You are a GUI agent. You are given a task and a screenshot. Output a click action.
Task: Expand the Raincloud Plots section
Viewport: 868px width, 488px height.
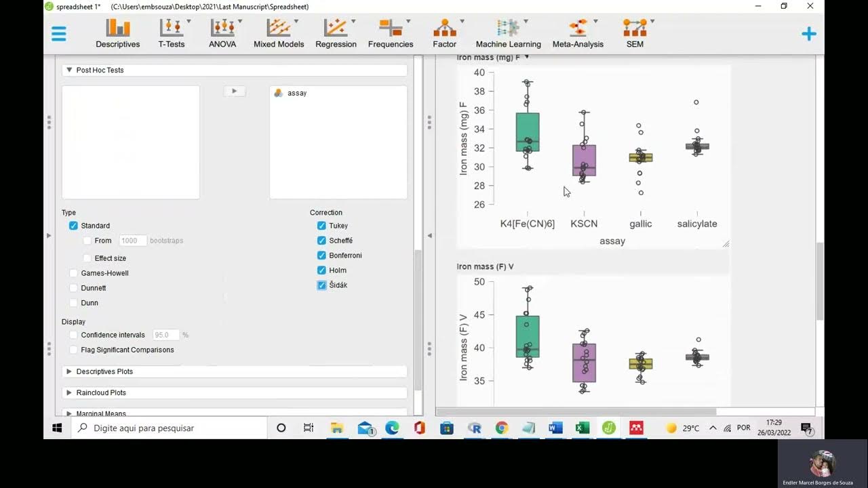click(235, 392)
